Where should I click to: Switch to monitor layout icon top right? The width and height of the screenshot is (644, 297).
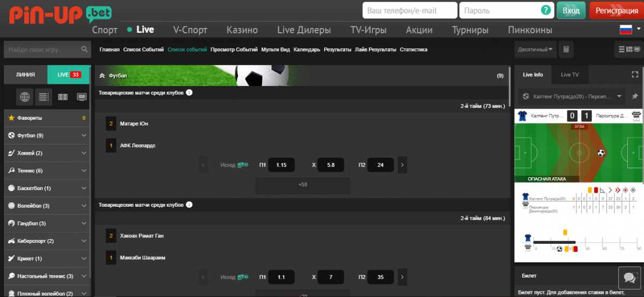[x=636, y=49]
